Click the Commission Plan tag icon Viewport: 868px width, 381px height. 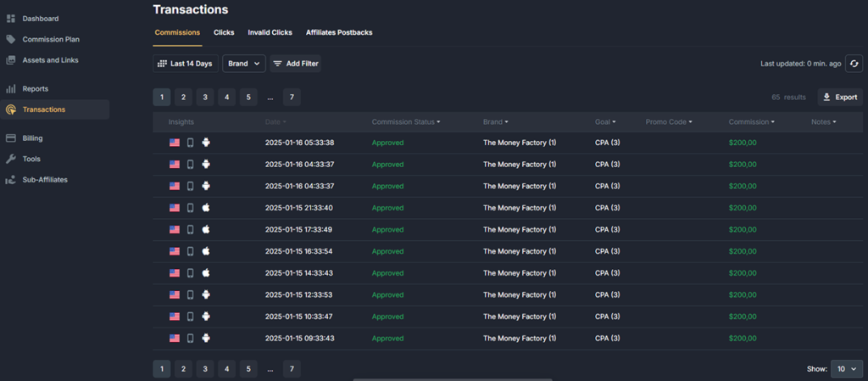[x=11, y=39]
